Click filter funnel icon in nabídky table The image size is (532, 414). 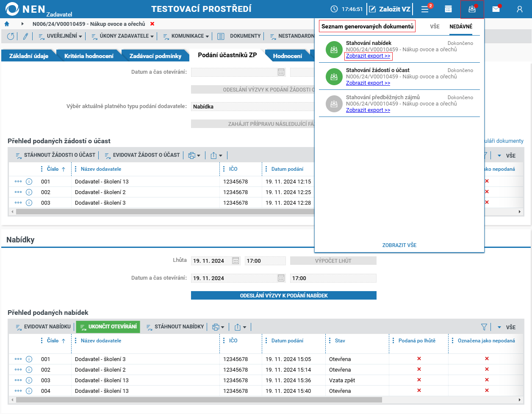(x=484, y=327)
